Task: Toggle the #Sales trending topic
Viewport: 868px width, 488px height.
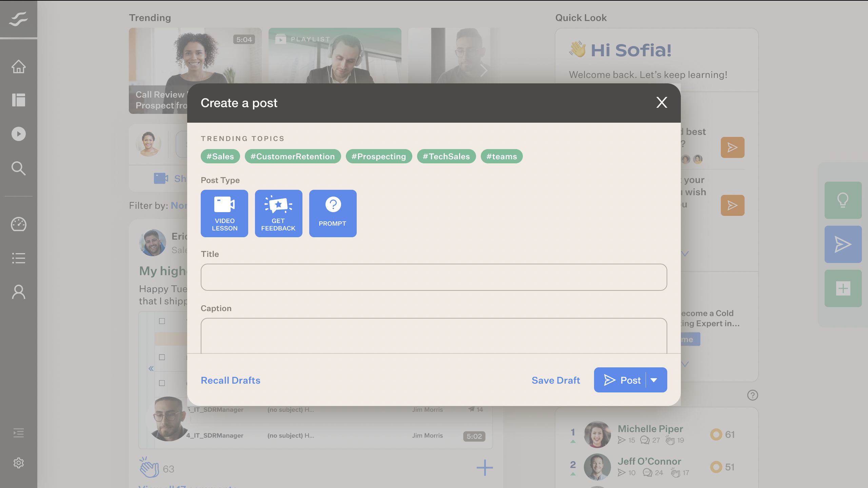Action: point(220,156)
